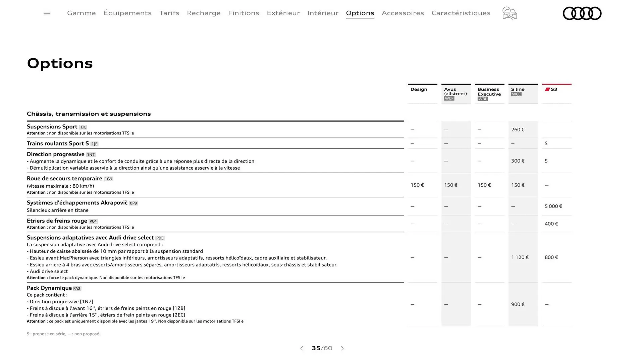Click the Pack Dynamique option name

coord(49,288)
